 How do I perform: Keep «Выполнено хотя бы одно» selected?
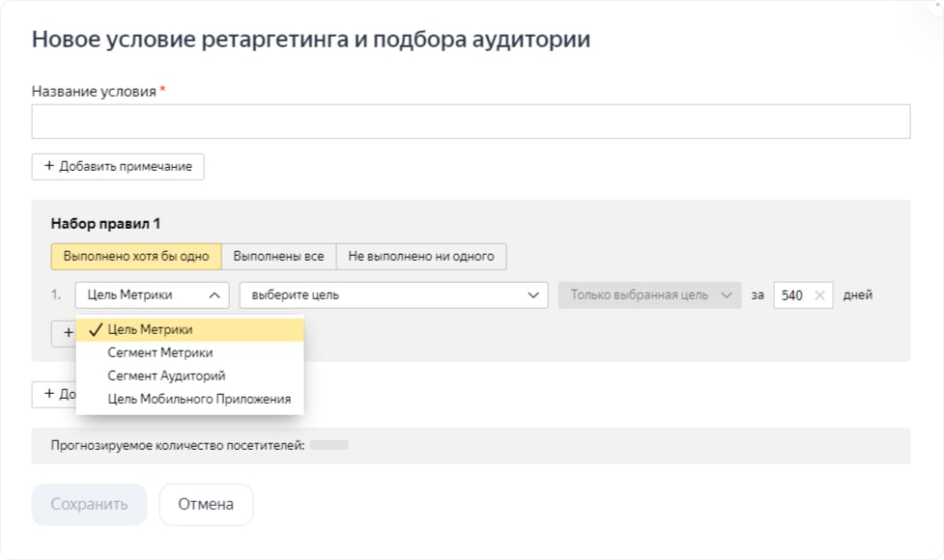tap(134, 256)
